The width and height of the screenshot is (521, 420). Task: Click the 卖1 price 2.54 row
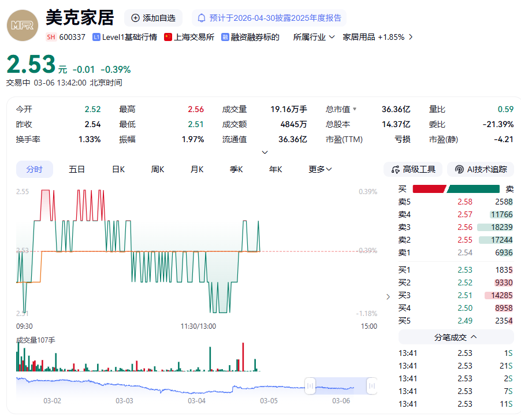[x=456, y=253]
